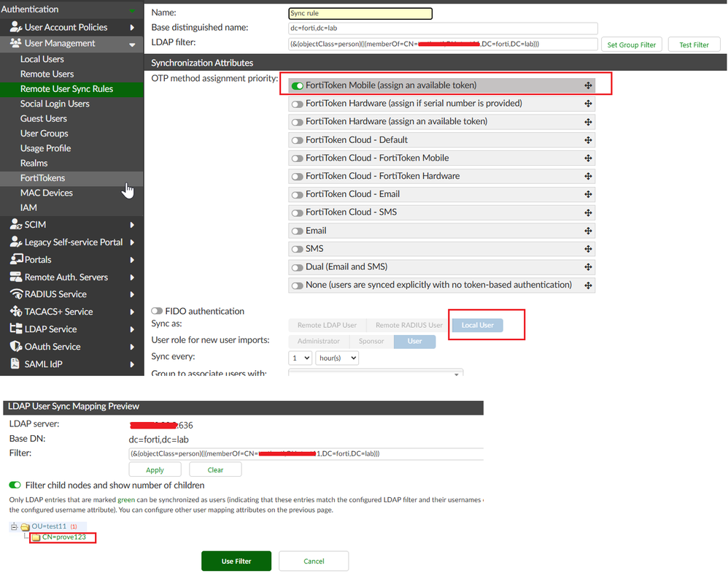Image resolution: width=728 pixels, height=576 pixels.
Task: Turn on FIDO authentication toggle
Action: coord(157,311)
